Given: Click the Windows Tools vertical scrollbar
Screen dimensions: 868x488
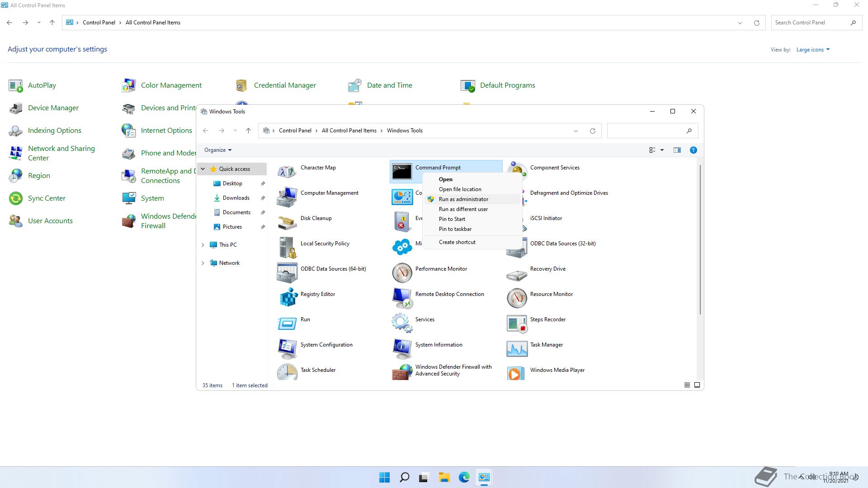Looking at the screenshot, I should 700,239.
